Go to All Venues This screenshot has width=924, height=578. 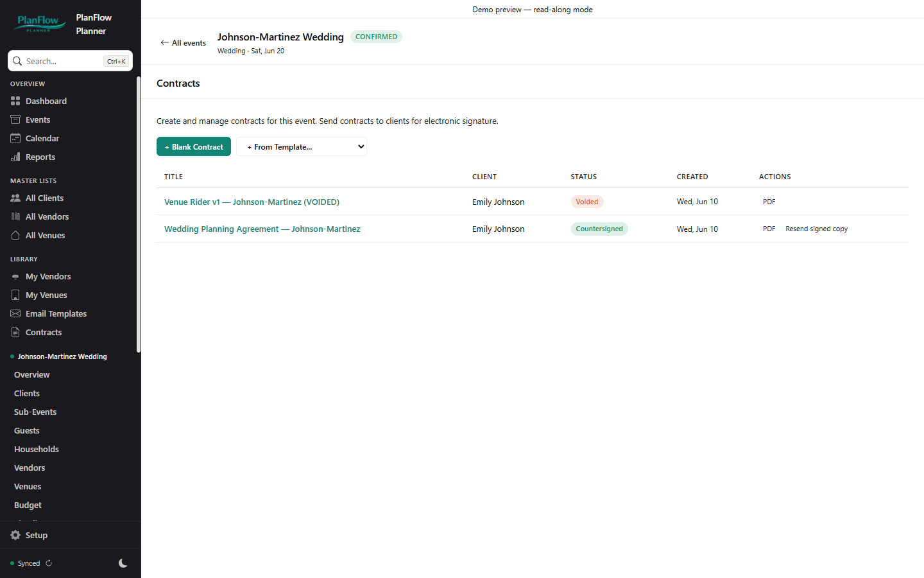[x=45, y=235]
